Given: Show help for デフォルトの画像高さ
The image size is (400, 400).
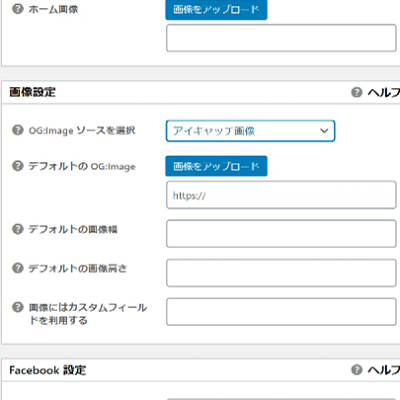Looking at the screenshot, I should [x=18, y=268].
